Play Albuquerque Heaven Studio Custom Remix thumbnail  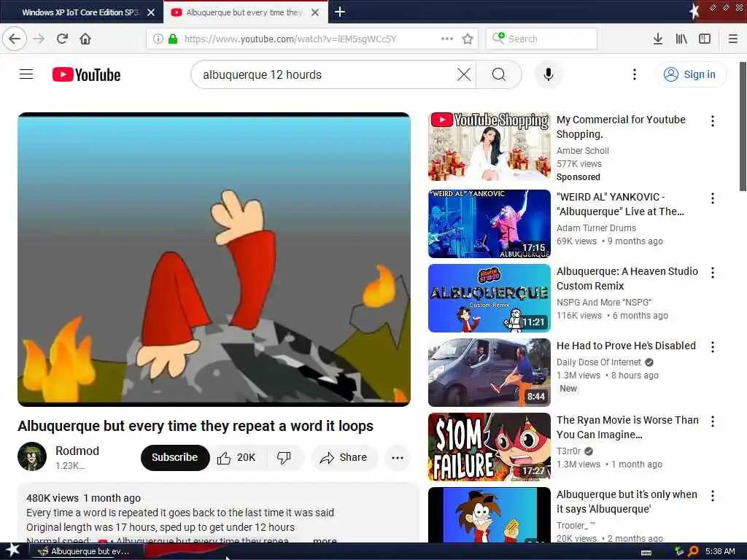(489, 298)
